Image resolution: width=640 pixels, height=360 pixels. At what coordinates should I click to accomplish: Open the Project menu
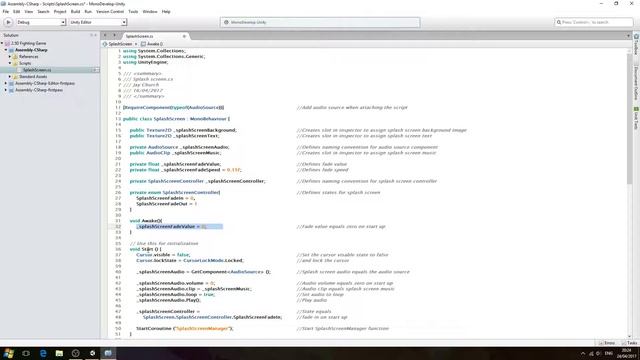60,12
